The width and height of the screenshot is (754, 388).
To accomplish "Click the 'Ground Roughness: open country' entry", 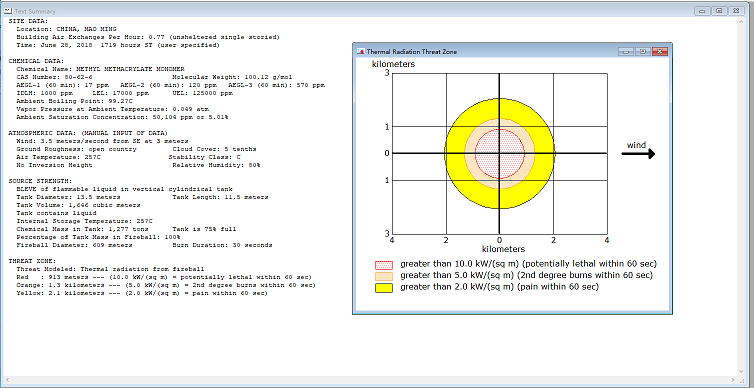I will (x=76, y=149).
